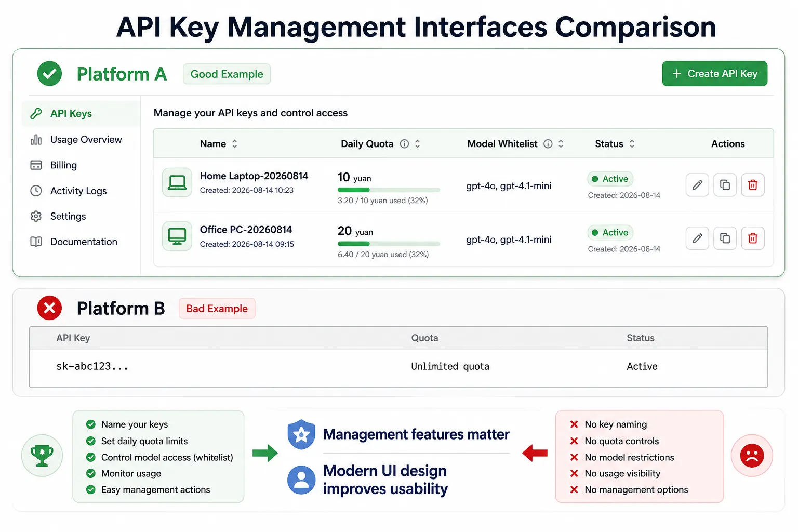Click 'Control model access (whitelist)' checkmark item
798x532 pixels.
pos(159,457)
